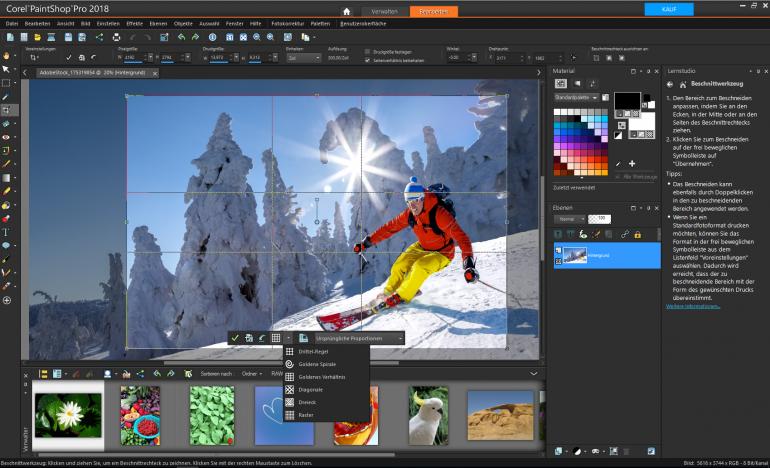The width and height of the screenshot is (770, 468).
Task: Select the Hintergrund layer row
Action: (607, 255)
